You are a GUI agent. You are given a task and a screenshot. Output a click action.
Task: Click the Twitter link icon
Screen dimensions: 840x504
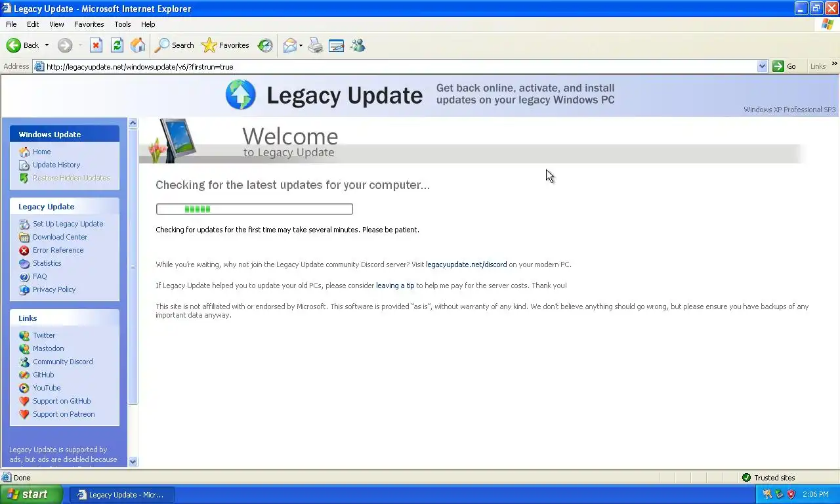click(24, 335)
